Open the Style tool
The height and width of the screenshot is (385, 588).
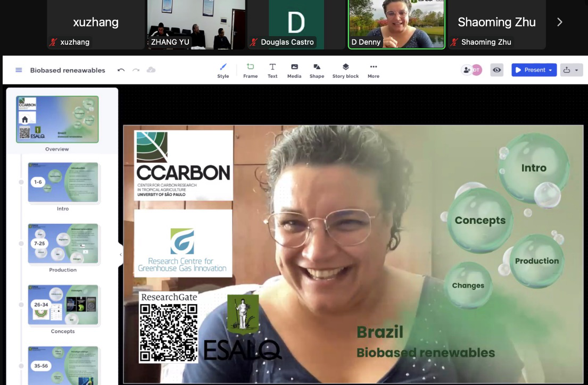point(223,71)
